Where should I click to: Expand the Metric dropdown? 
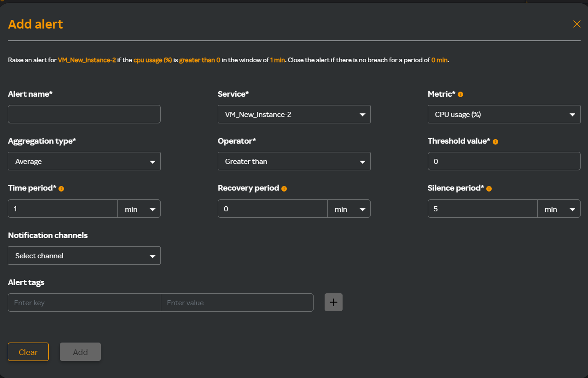point(504,114)
